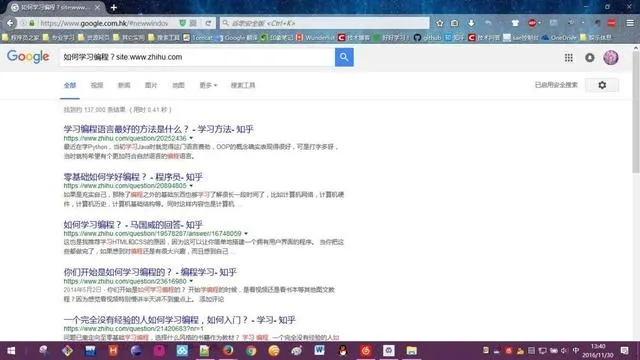The width and height of the screenshot is (640, 360).
Task: Click the t-shirt icon in Firefox toolbar
Action: [x=515, y=23]
